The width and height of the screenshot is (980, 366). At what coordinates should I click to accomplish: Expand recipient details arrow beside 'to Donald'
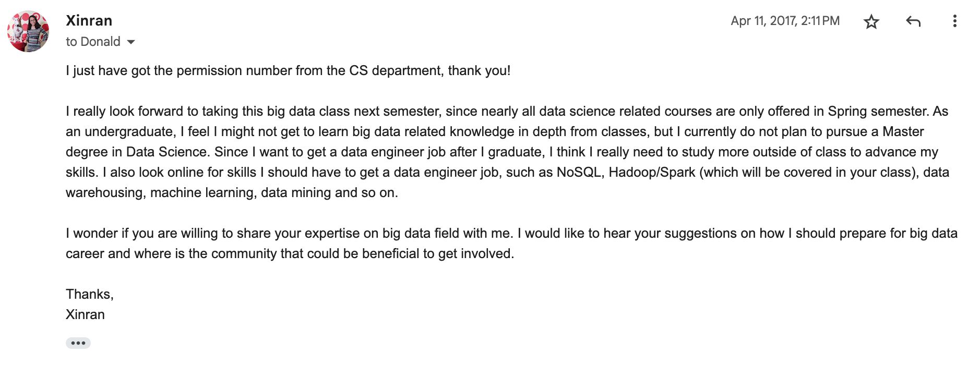coord(131,42)
